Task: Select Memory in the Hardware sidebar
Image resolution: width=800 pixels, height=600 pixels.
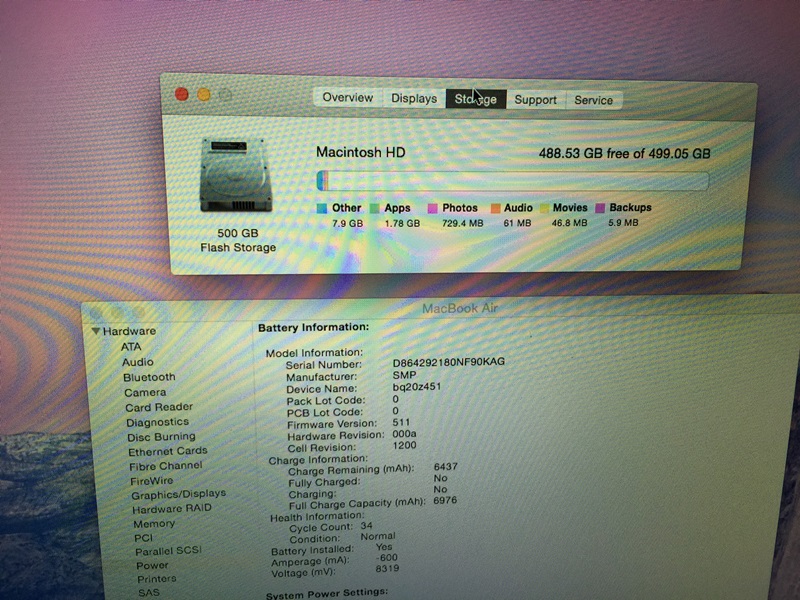Action: 153,523
